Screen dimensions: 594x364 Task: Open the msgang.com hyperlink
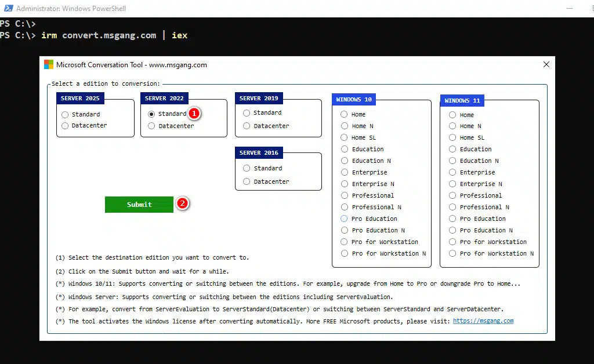click(x=483, y=321)
